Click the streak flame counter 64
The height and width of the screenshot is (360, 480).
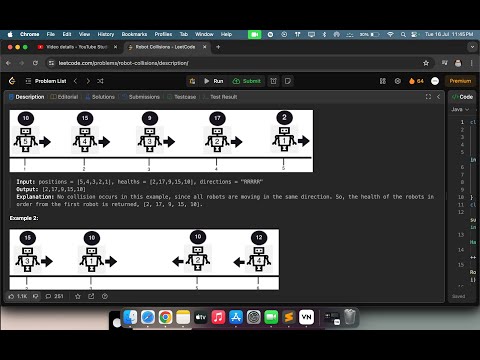[x=416, y=81]
